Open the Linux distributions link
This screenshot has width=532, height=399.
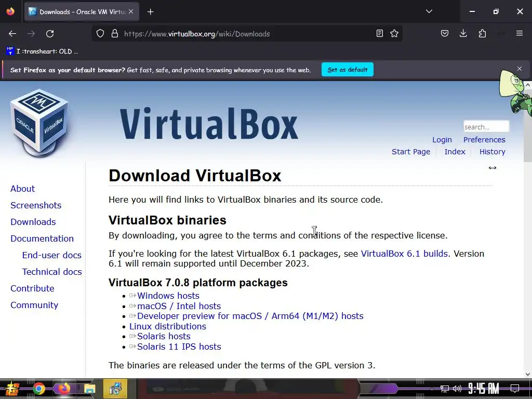pos(168,326)
